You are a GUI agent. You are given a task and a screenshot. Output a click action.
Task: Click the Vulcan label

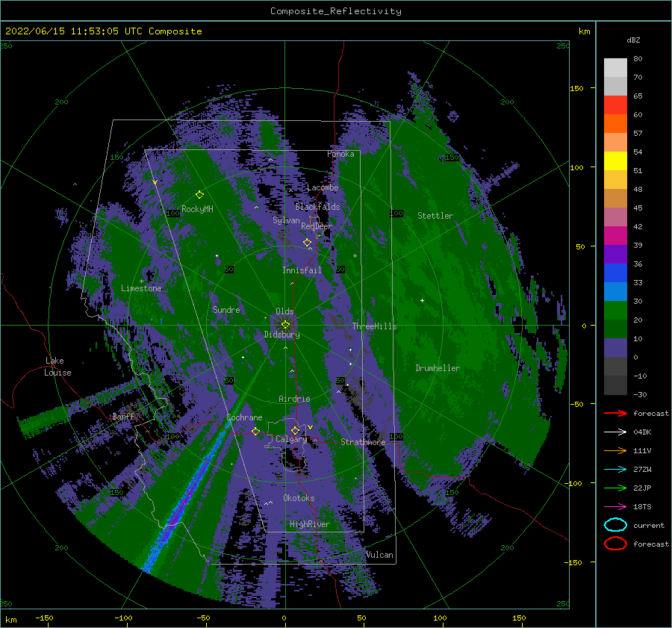coord(379,555)
